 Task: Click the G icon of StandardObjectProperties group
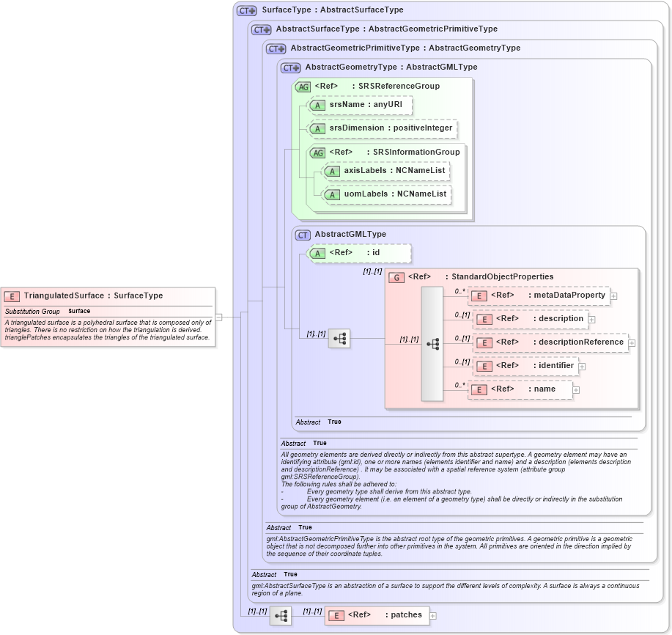(396, 278)
